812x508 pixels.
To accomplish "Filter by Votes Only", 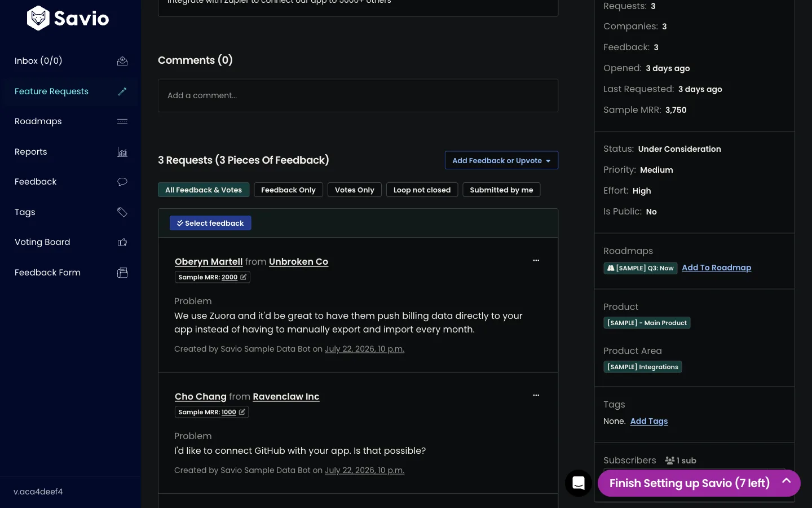I will (355, 190).
